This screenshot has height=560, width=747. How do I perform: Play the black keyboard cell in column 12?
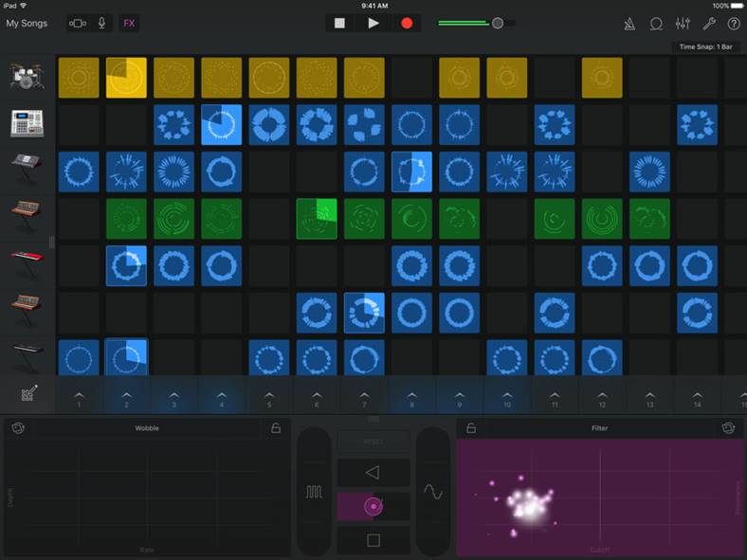[602, 357]
